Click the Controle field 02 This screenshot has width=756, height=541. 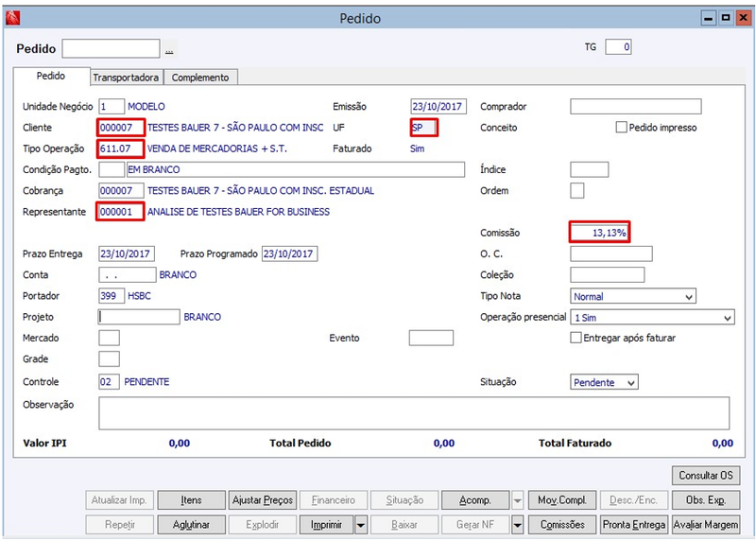pyautogui.click(x=109, y=382)
